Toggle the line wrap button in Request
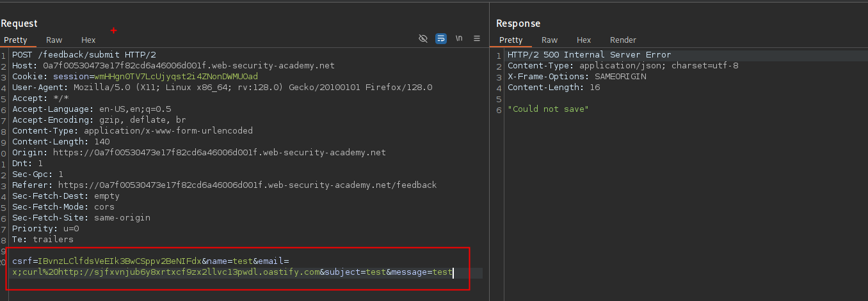Screen dimensions: 868x301 point(440,39)
